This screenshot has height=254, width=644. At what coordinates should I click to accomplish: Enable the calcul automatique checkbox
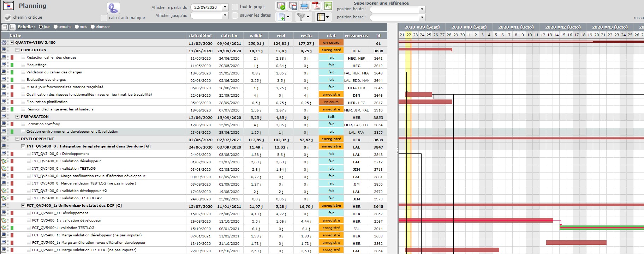[103, 18]
